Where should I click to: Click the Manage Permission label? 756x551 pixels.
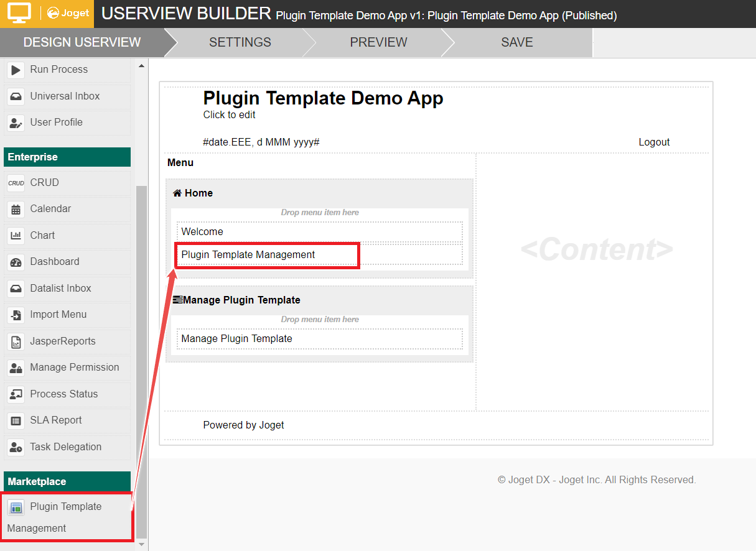point(75,368)
